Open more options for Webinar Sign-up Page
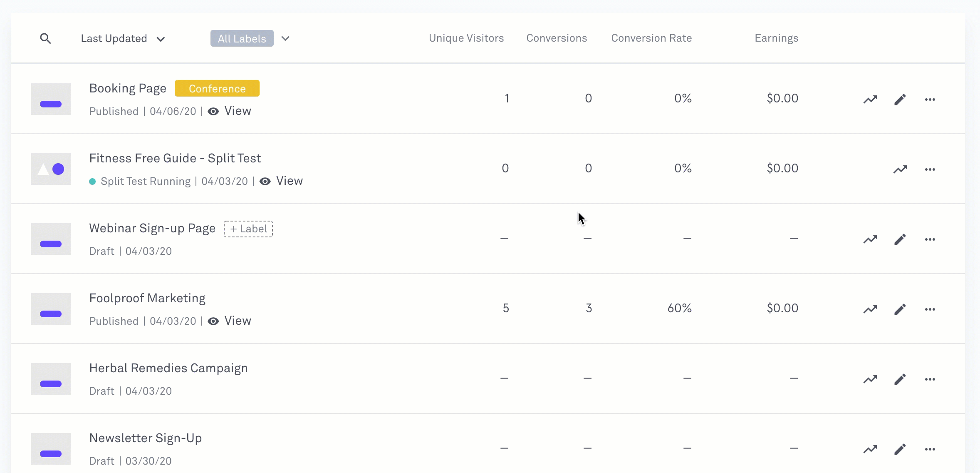Viewport: 980px width, 473px height. 930,239
